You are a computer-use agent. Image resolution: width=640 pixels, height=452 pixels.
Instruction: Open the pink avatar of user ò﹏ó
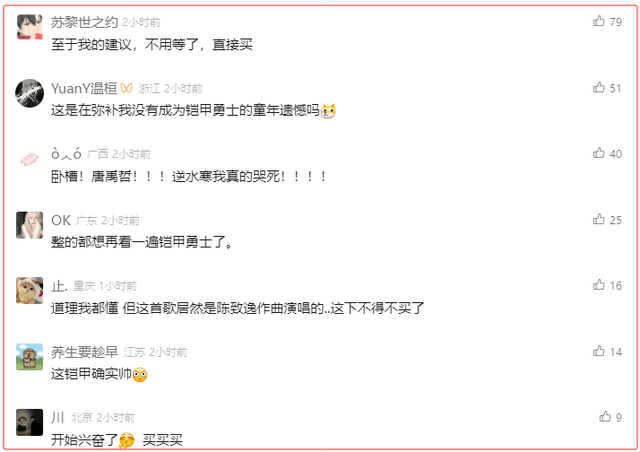(x=29, y=159)
